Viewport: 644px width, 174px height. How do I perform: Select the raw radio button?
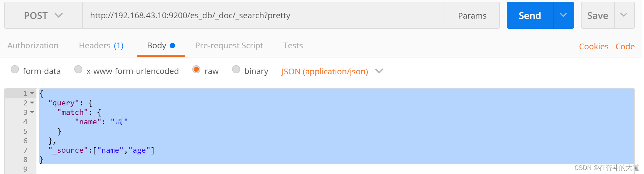196,69
